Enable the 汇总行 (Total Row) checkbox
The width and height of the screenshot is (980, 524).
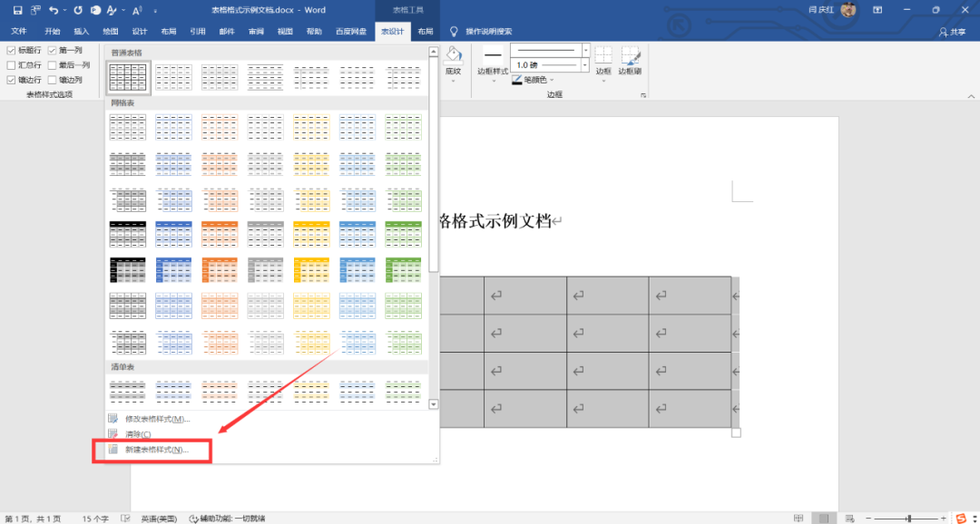coord(11,65)
